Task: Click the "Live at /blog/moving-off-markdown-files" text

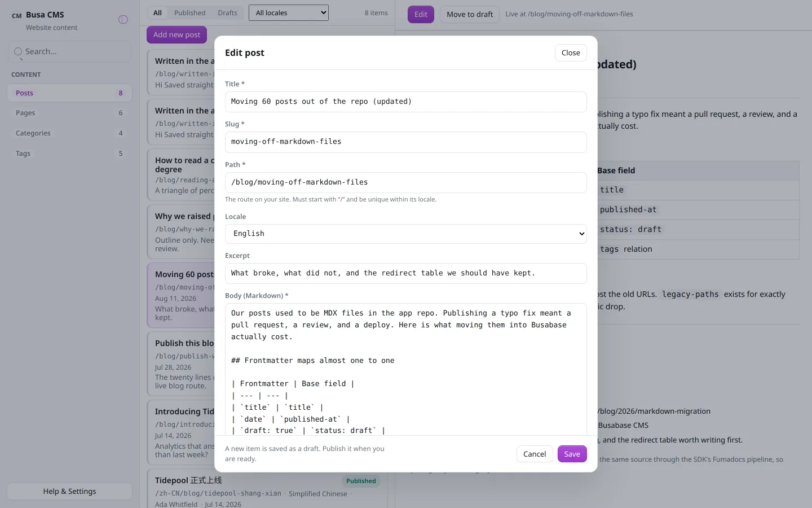Action: [569, 14]
